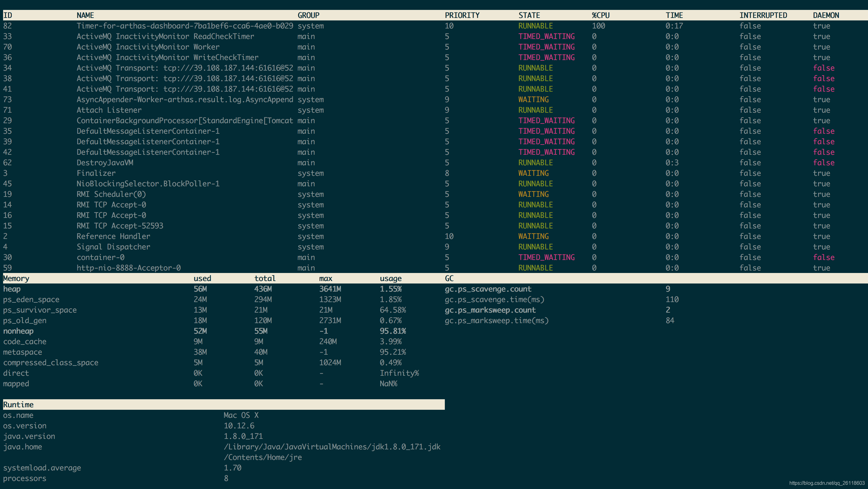
Task: Select the DestroyJavaVM thread name
Action: tap(105, 162)
